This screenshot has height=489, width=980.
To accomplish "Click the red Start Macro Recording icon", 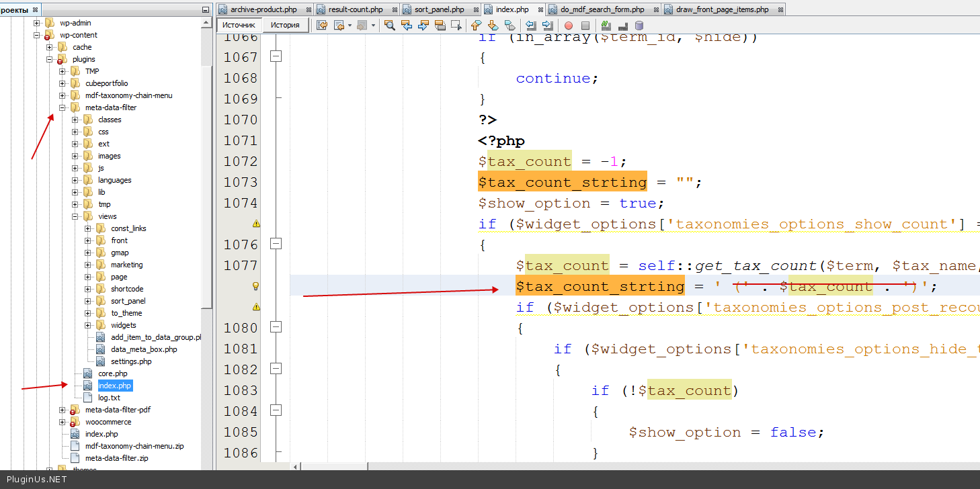I will 569,26.
